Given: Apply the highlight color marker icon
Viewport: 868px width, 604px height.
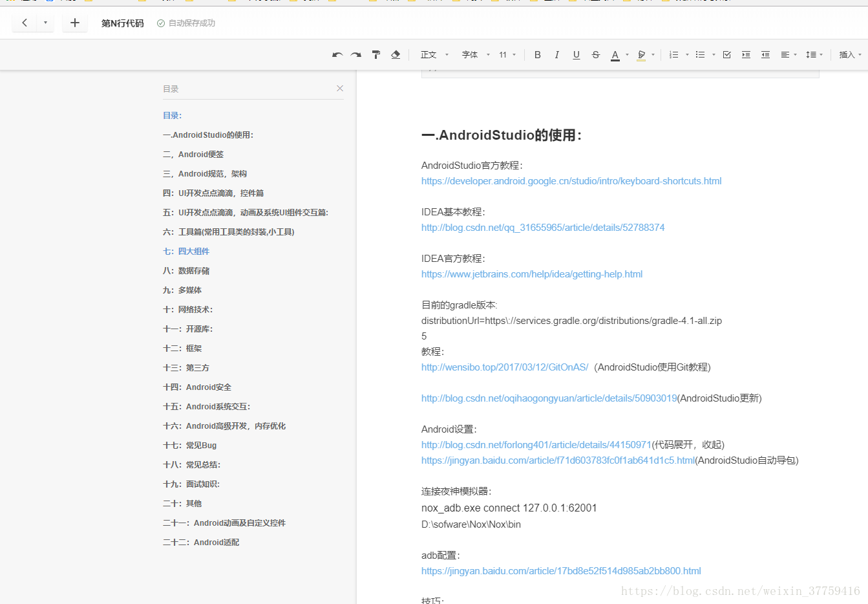Looking at the screenshot, I should (x=641, y=55).
